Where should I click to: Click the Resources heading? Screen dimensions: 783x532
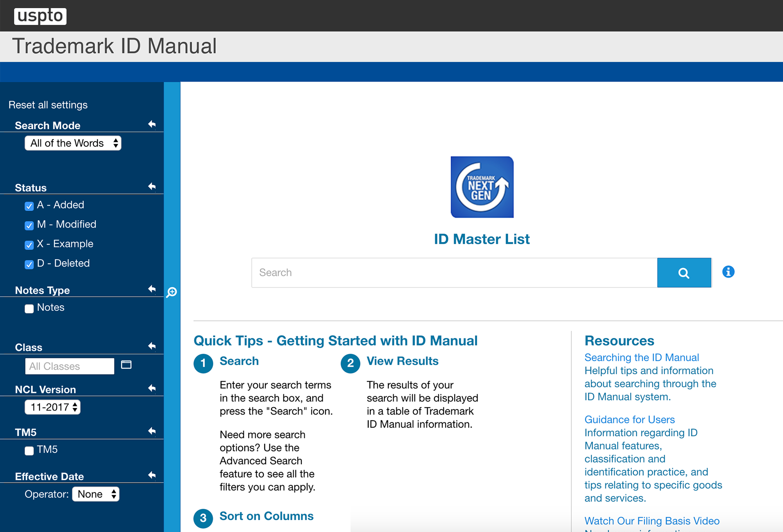(x=619, y=340)
